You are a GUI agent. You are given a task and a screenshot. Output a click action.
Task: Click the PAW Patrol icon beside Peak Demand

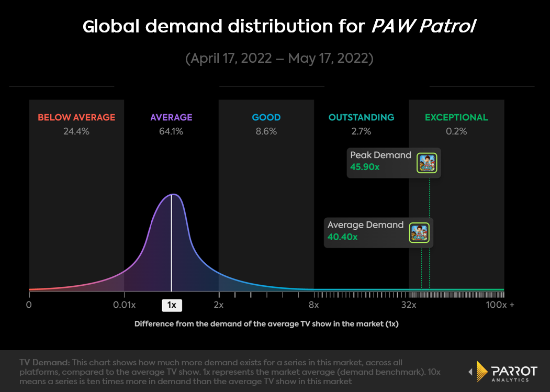tap(426, 163)
